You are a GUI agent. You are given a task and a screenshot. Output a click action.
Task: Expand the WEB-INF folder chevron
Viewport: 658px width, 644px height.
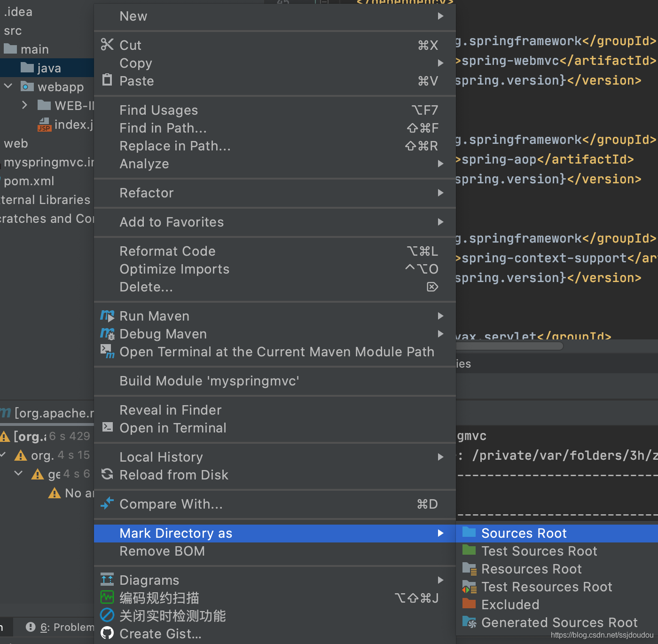click(25, 105)
